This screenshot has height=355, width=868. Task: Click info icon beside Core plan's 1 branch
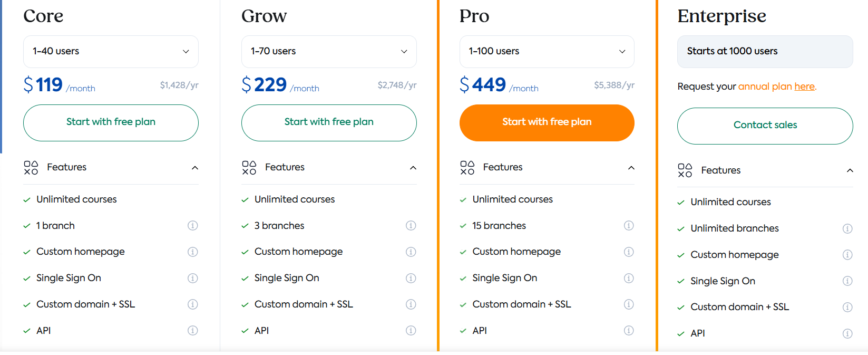coord(193,226)
